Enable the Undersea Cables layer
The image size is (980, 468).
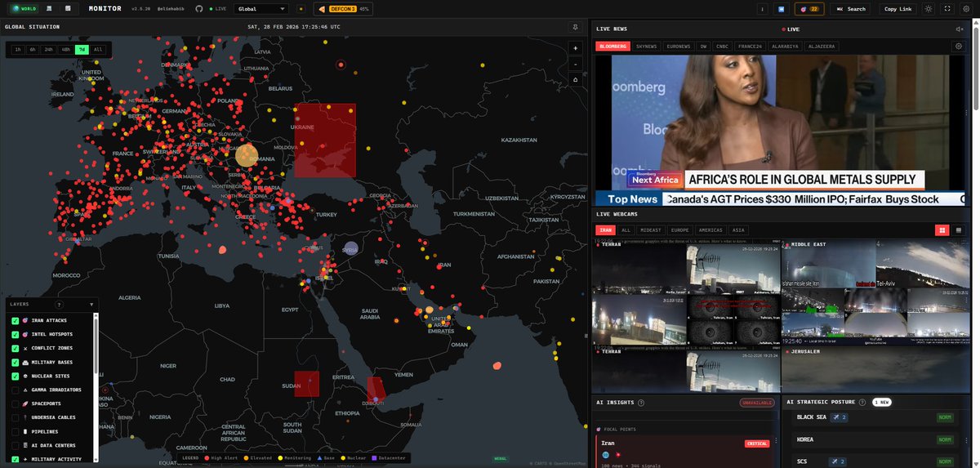click(x=15, y=417)
